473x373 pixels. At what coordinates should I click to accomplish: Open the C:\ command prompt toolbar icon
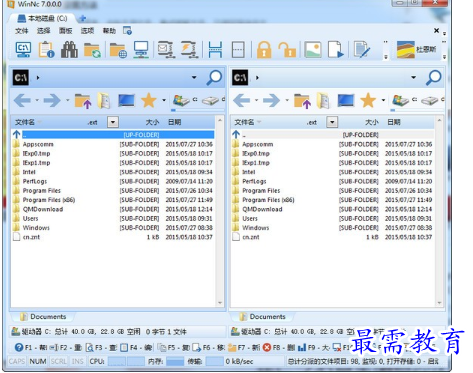23,50
